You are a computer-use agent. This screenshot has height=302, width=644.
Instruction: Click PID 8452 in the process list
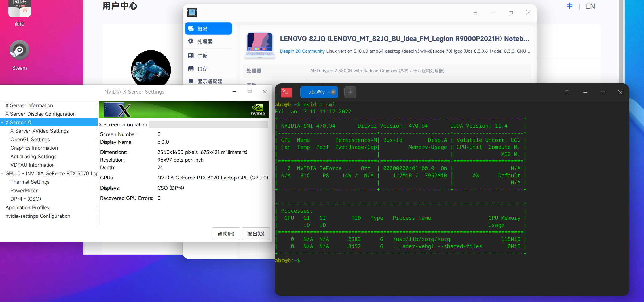click(354, 246)
